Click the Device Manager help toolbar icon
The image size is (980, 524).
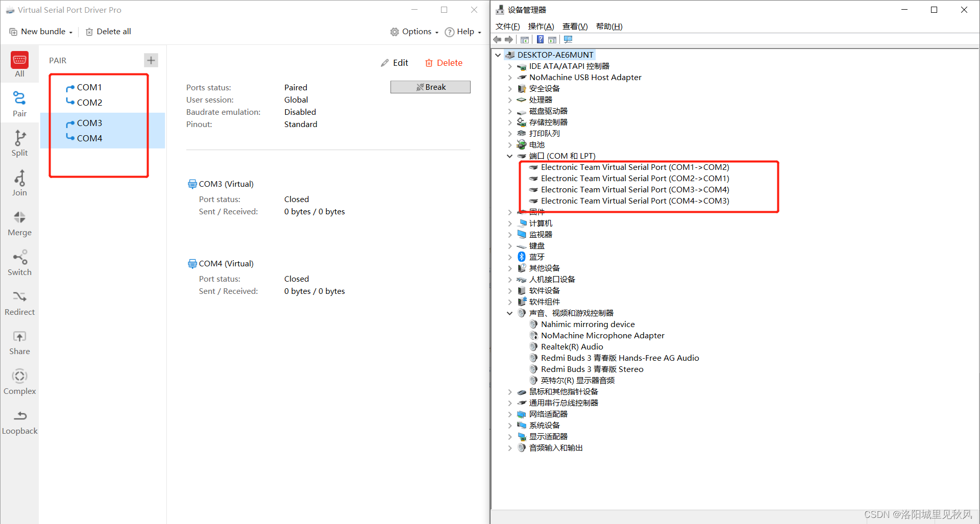(x=540, y=39)
